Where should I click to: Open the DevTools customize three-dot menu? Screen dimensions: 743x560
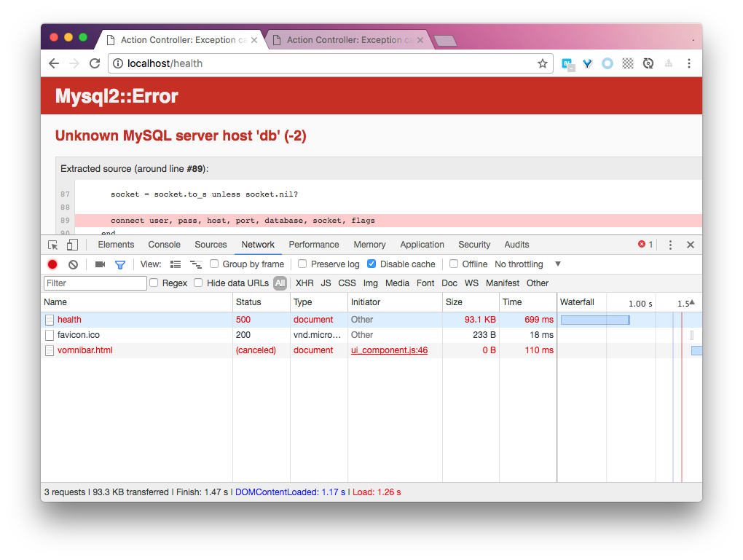[670, 245]
